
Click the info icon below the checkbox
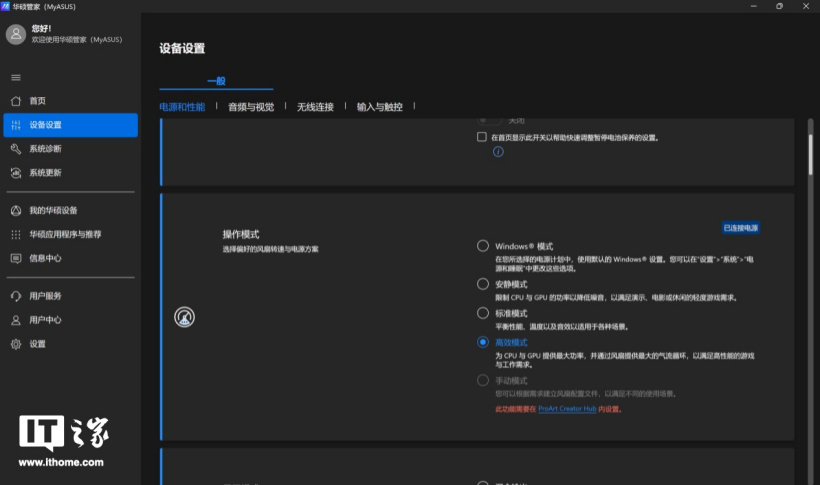(497, 152)
